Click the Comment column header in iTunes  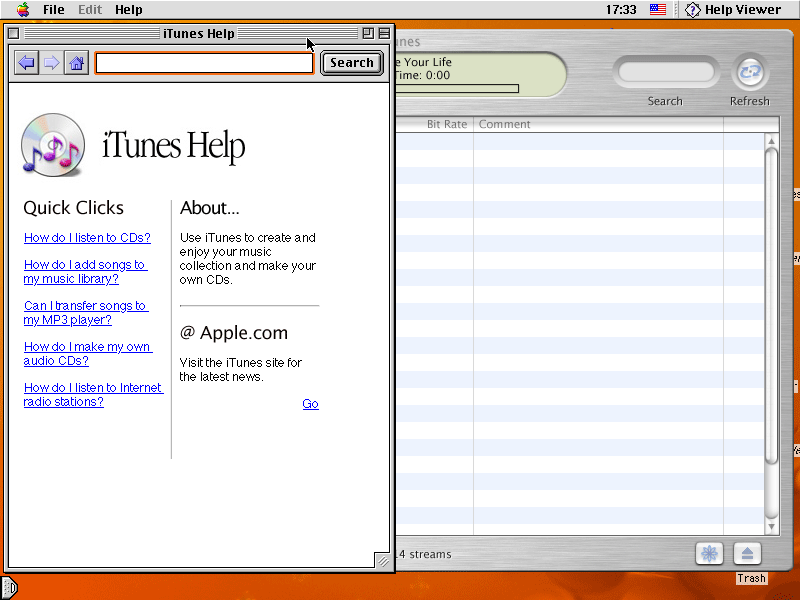598,124
